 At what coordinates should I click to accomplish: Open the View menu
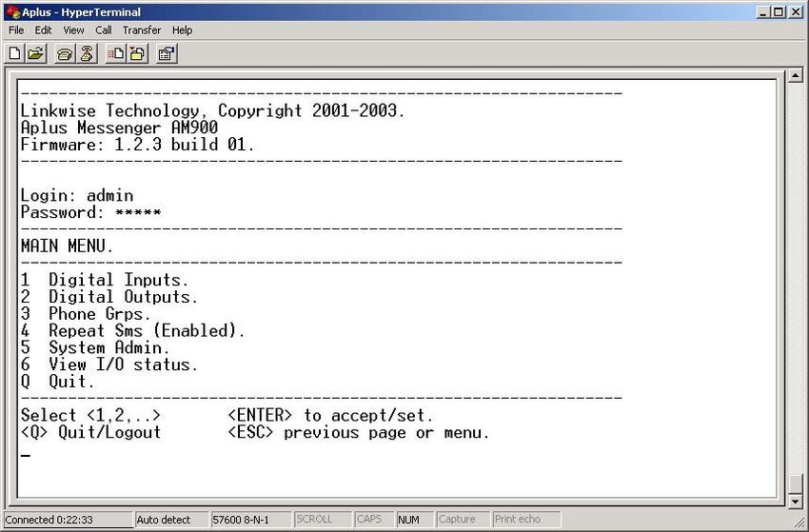(74, 30)
